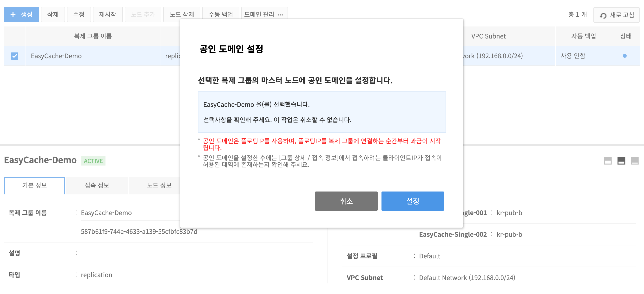Switch to the 접속 정보 tab
Screen dimensions: 644x294
(x=97, y=185)
